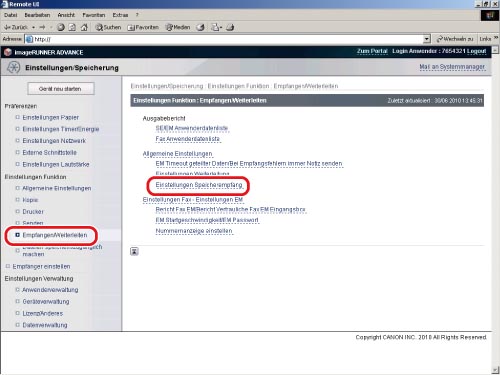Open Einstellungen Netzwerk in sidebar
The width and height of the screenshot is (500, 375).
[x=54, y=141]
